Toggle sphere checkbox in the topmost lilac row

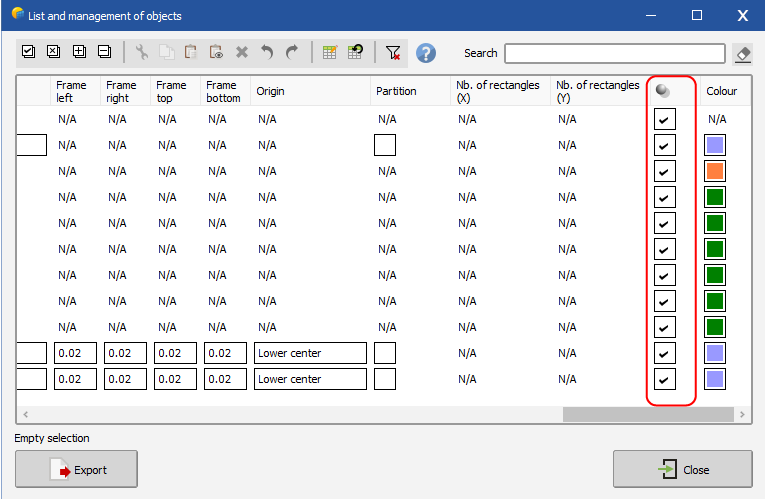[x=664, y=145]
